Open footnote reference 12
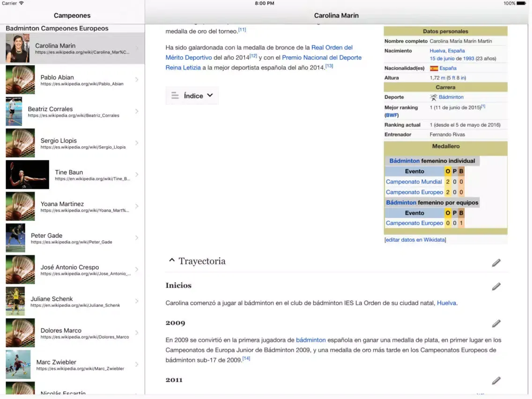The image size is (532, 399). coord(253,56)
